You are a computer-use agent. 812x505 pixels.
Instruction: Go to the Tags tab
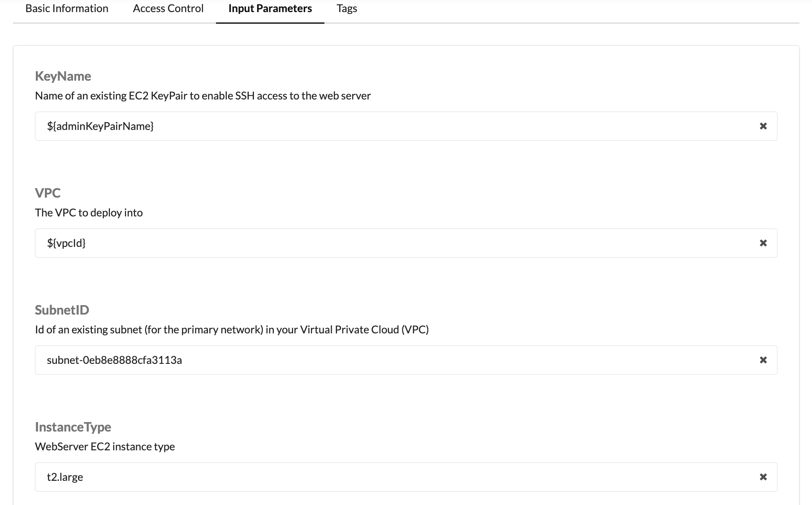coord(346,8)
